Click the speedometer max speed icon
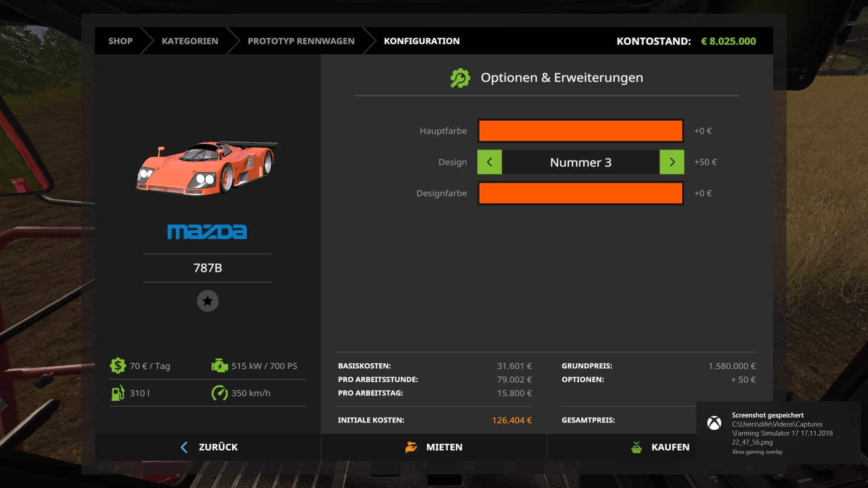868x488 pixels. (220, 393)
